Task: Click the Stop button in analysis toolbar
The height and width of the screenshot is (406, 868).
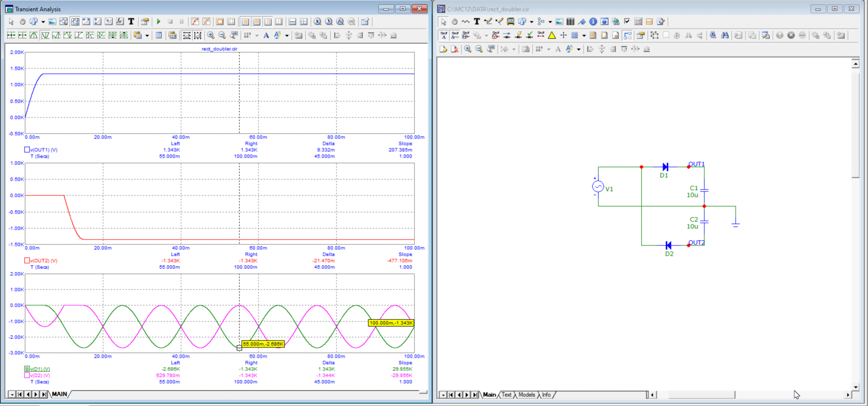Action: coord(170,21)
